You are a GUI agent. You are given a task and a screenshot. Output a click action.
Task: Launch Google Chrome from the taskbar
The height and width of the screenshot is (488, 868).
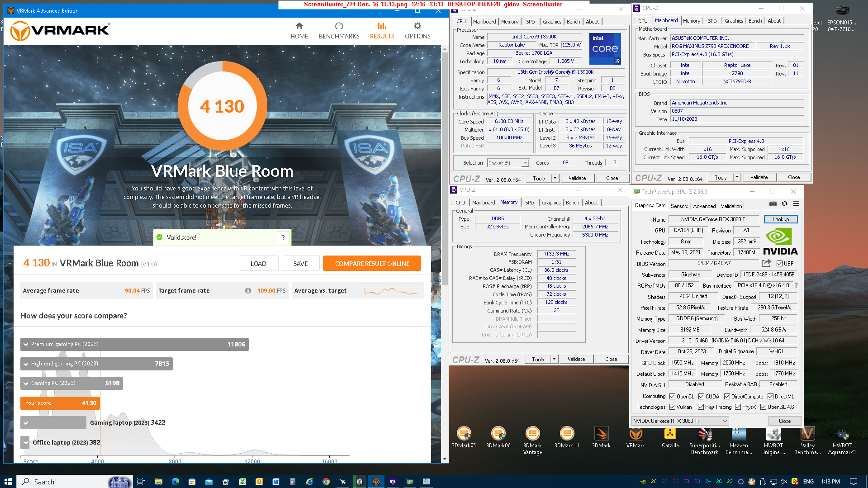[x=326, y=482]
